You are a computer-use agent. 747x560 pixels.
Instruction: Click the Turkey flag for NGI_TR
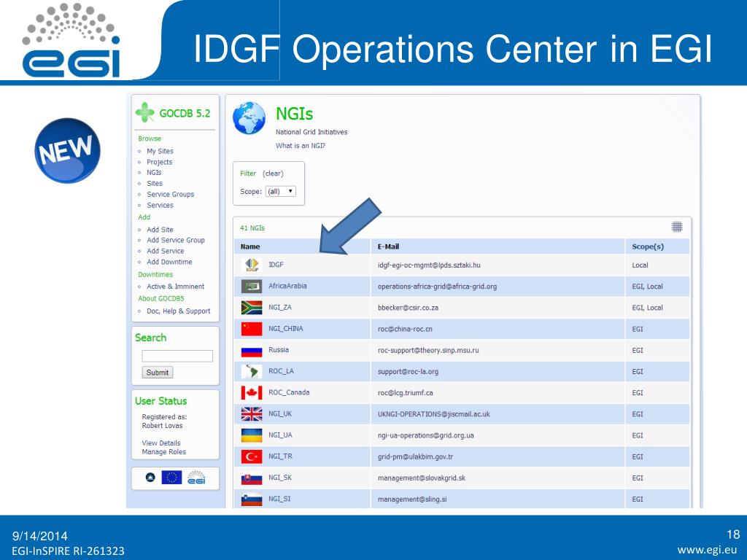(252, 456)
